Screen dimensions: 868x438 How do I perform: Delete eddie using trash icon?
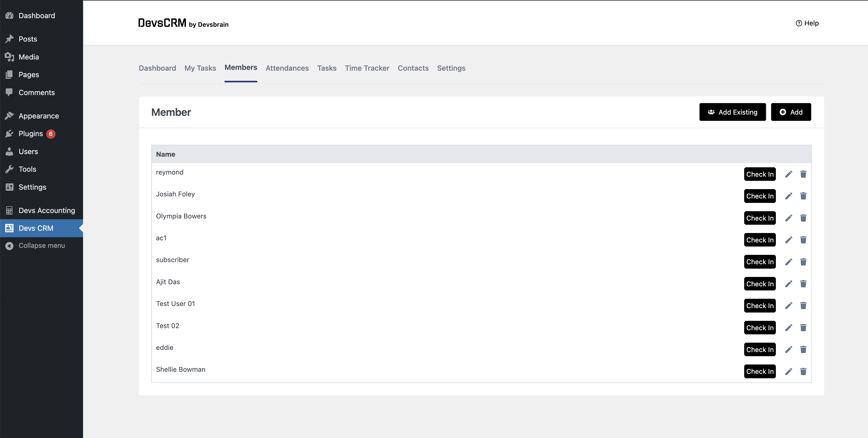803,350
